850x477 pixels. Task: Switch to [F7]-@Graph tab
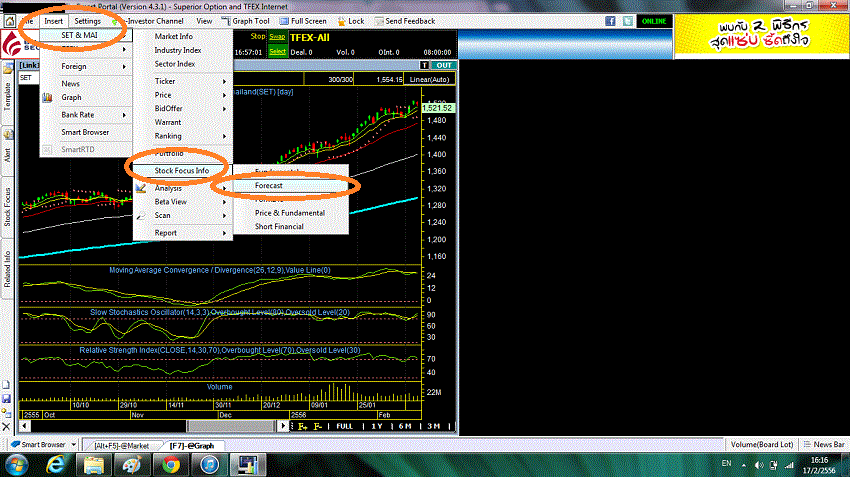pyautogui.click(x=192, y=446)
